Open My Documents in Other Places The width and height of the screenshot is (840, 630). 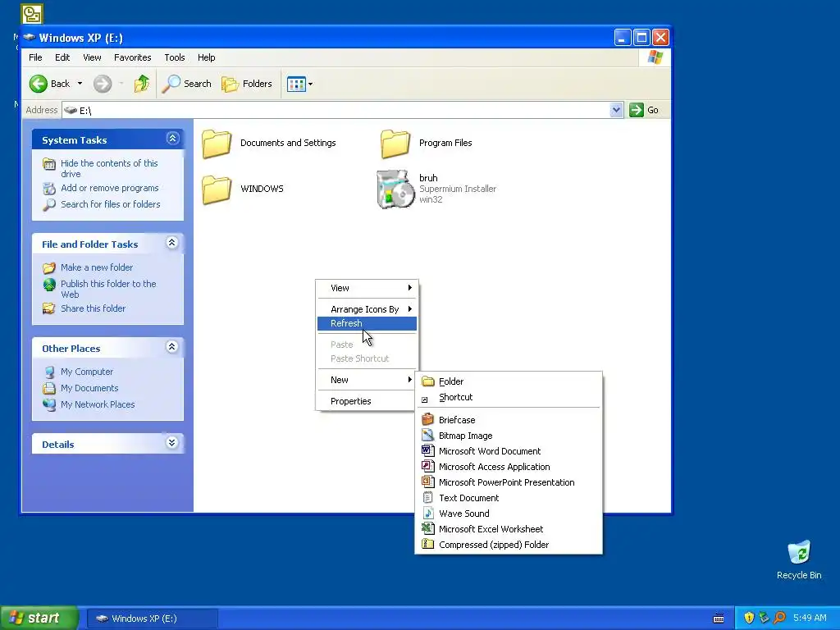(x=89, y=388)
